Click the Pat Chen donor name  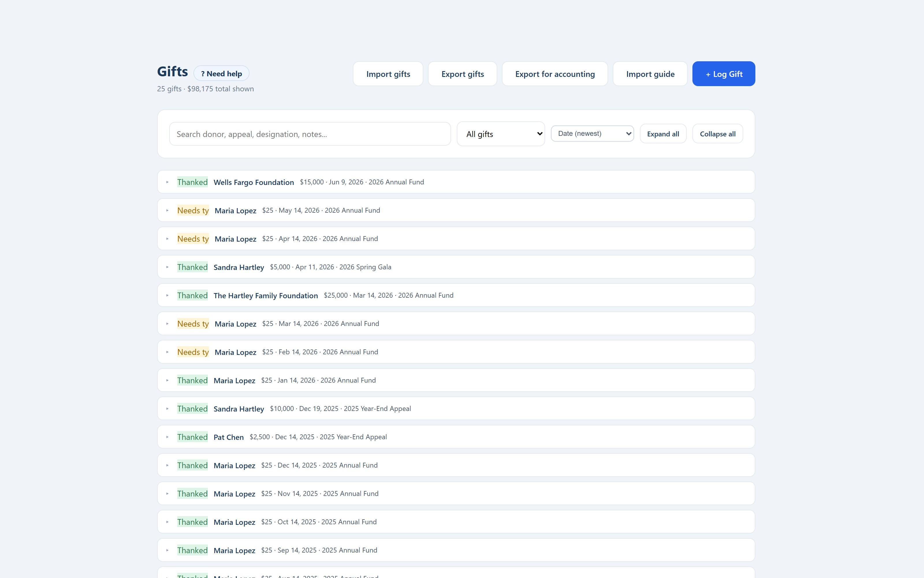click(228, 437)
